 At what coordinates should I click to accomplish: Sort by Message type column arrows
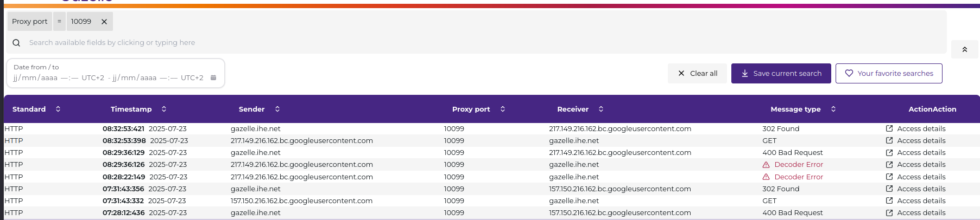833,109
